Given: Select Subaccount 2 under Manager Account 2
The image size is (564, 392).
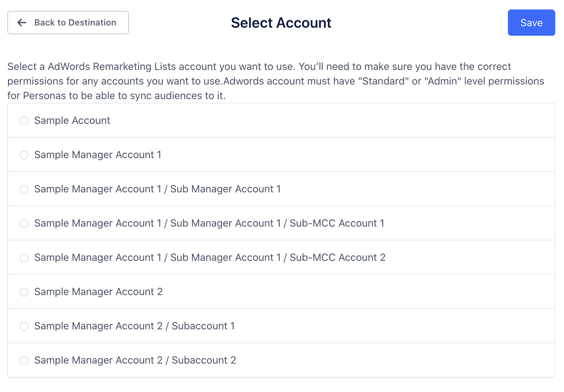Looking at the screenshot, I should [x=24, y=360].
